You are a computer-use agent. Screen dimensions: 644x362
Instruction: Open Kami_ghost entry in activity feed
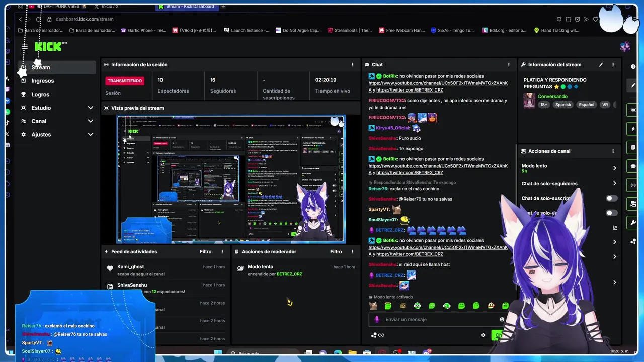coord(165,270)
